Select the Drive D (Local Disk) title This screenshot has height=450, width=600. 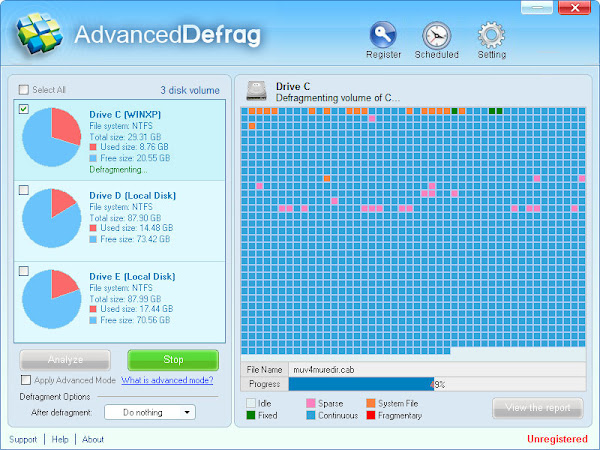click(132, 196)
